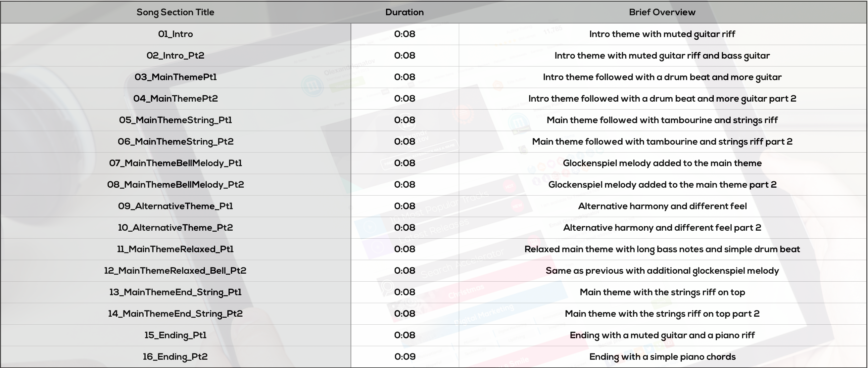Click 'Glockenspiel melody added to the main theme part 2'

pyautogui.click(x=662, y=185)
